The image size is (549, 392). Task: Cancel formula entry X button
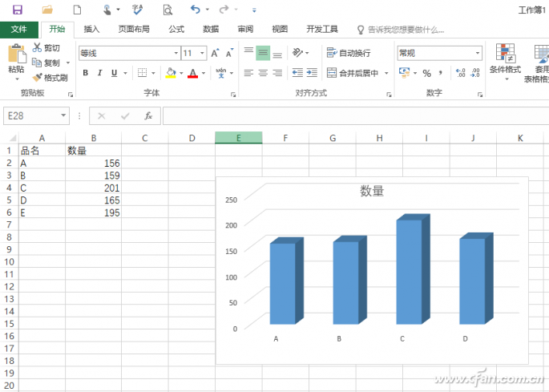click(102, 115)
